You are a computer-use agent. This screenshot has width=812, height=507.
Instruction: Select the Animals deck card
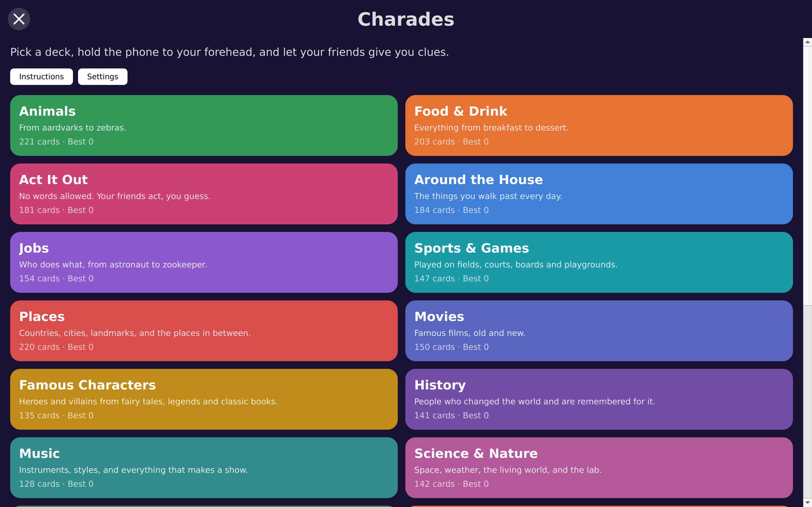point(204,125)
